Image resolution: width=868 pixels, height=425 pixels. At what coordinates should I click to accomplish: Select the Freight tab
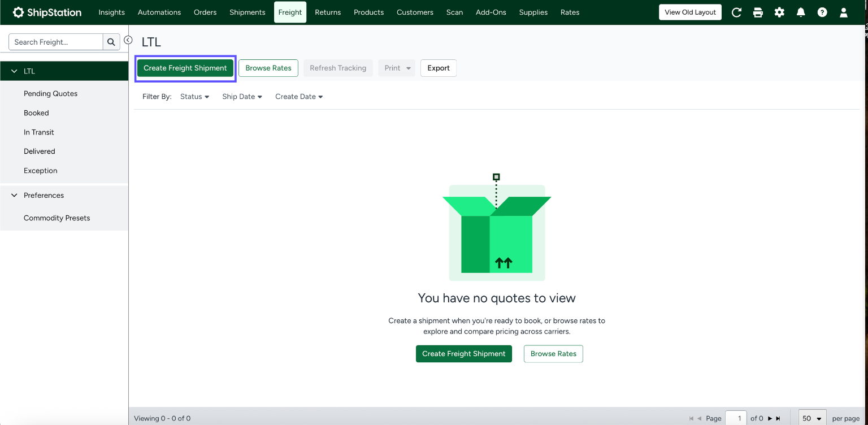tap(290, 12)
